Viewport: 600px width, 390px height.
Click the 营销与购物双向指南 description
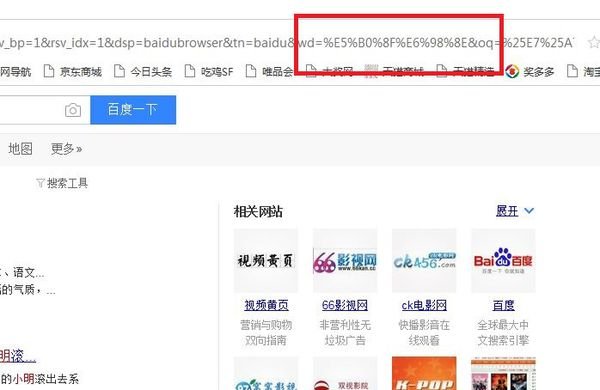(x=266, y=333)
